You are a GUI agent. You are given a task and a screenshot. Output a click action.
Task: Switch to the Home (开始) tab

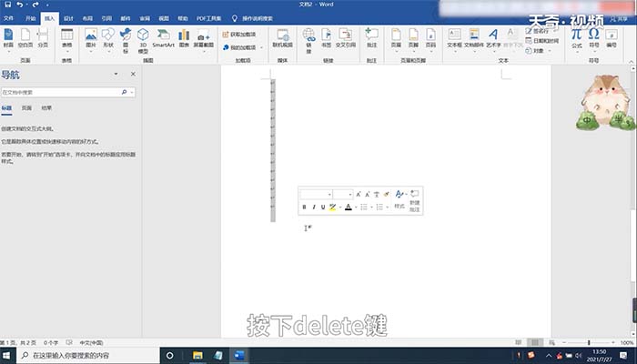(30, 18)
